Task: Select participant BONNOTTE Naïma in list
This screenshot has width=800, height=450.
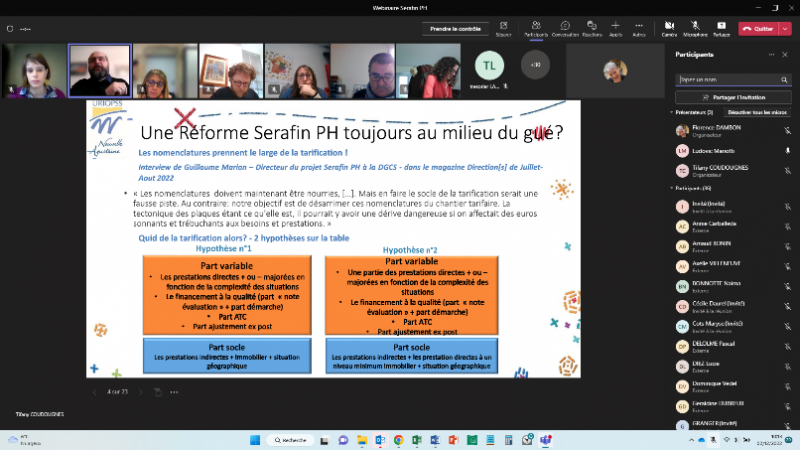Action: coord(732,286)
